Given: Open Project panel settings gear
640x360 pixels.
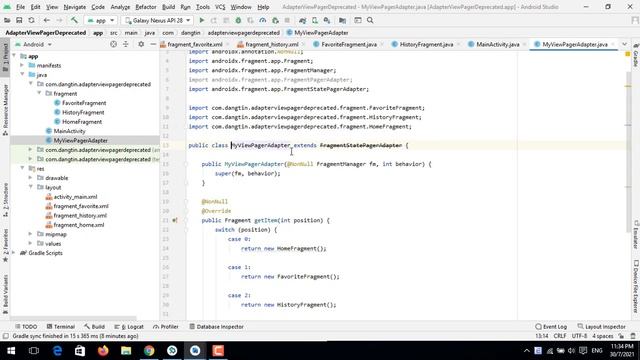Looking at the screenshot, I should 141,44.
